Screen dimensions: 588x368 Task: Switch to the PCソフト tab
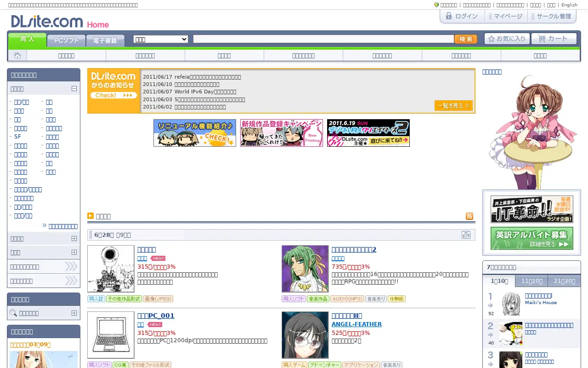(66, 40)
